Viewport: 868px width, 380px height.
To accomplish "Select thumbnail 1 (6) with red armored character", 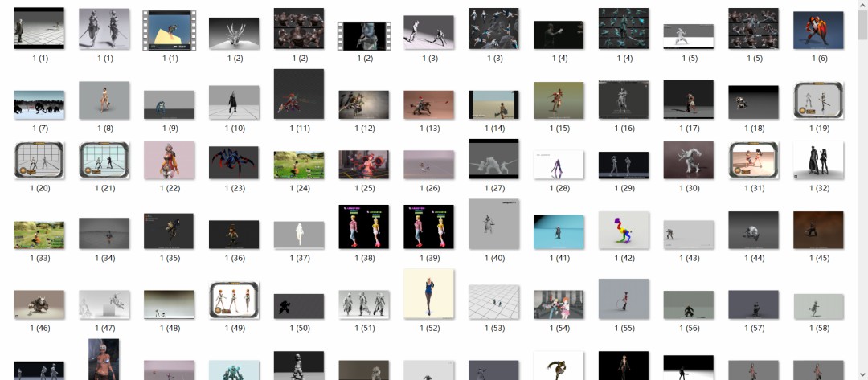I will tap(818, 31).
